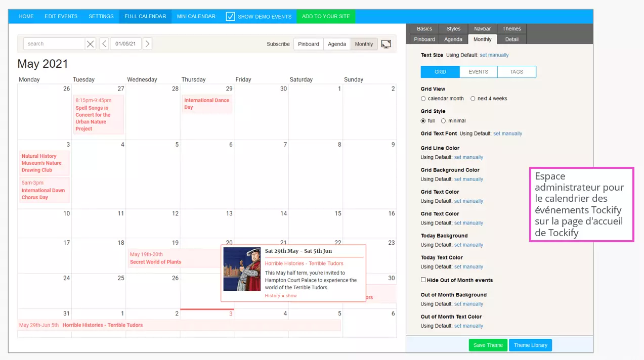Screen dimensions: 644x360
Task: Set Out of Month Background manually
Action: point(468,304)
